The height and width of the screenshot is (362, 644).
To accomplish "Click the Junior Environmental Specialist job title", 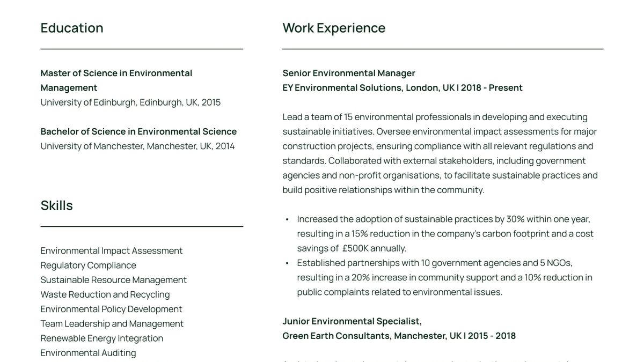I will pyautogui.click(x=352, y=321).
